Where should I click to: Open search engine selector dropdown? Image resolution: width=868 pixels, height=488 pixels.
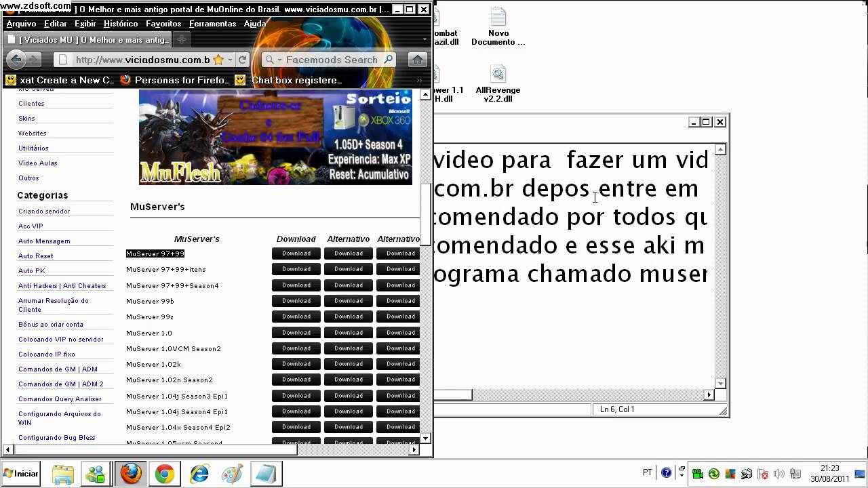(273, 60)
